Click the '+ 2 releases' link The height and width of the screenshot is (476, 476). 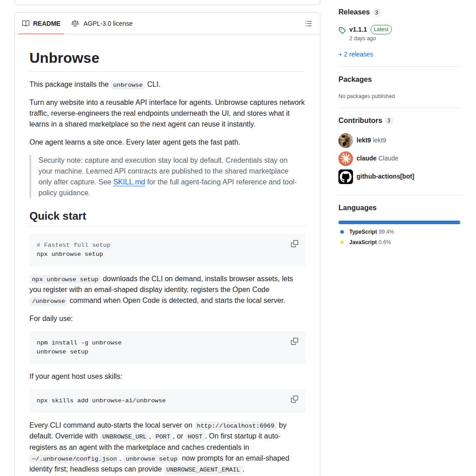pyautogui.click(x=356, y=54)
